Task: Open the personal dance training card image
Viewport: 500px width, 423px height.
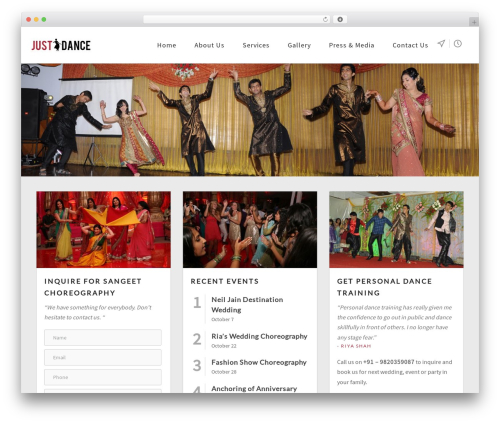Action: point(396,229)
